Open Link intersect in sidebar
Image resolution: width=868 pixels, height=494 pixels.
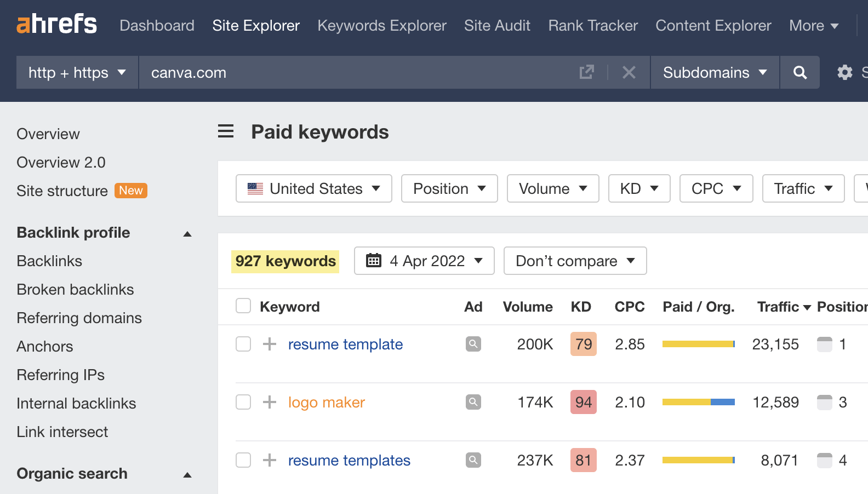[x=62, y=432]
